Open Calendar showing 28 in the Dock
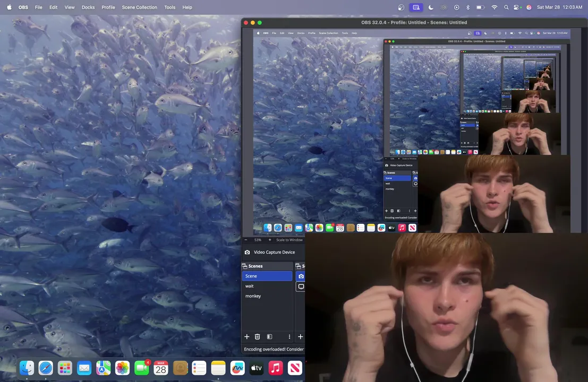 (161, 368)
